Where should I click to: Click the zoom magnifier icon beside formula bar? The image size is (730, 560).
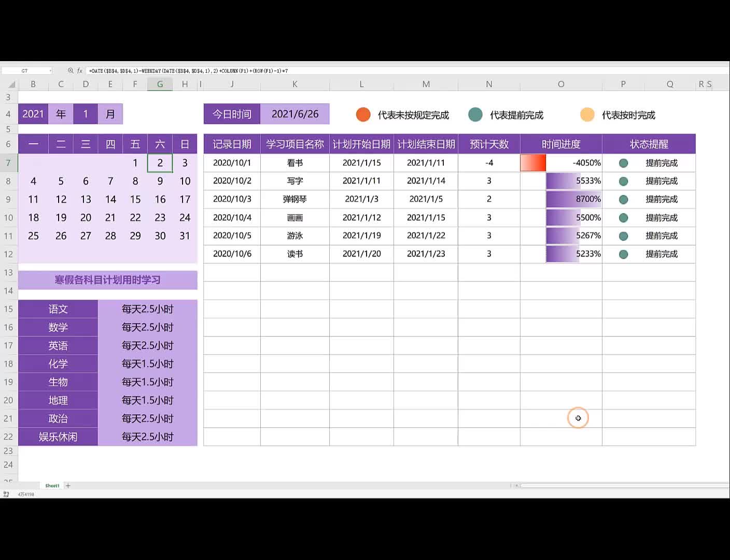click(x=71, y=71)
